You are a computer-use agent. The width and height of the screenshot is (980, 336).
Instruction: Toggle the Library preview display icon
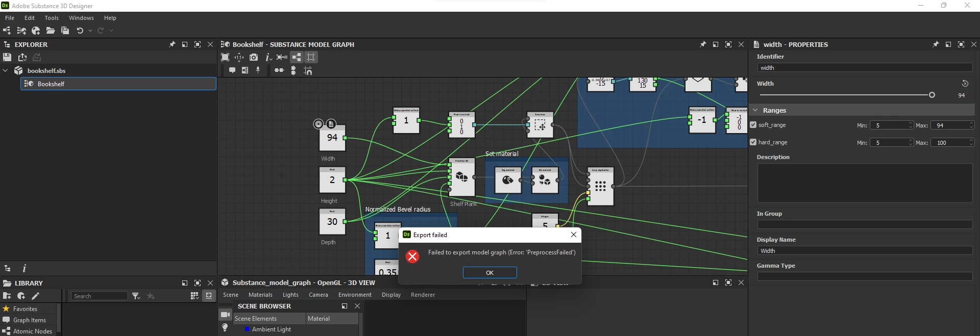pos(209,296)
